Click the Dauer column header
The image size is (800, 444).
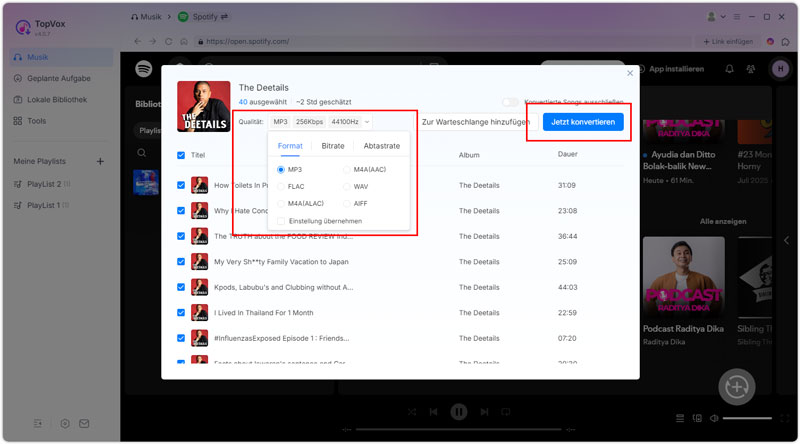(567, 154)
